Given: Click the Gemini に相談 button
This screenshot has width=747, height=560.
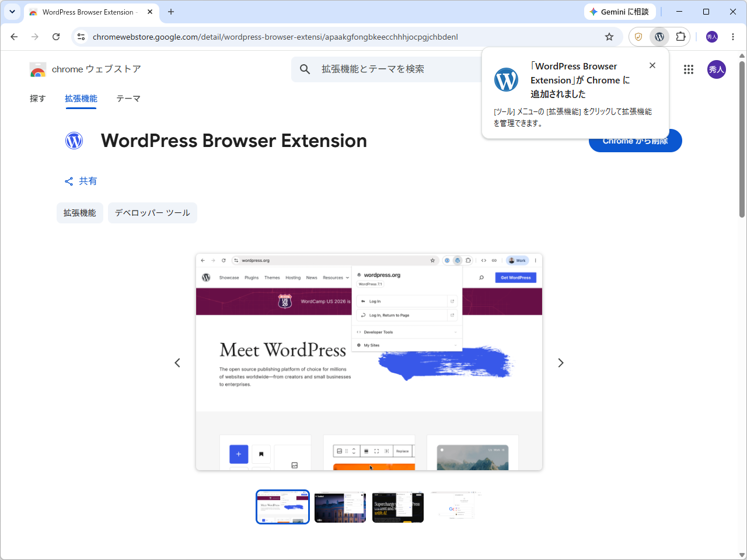Looking at the screenshot, I should [x=620, y=12].
